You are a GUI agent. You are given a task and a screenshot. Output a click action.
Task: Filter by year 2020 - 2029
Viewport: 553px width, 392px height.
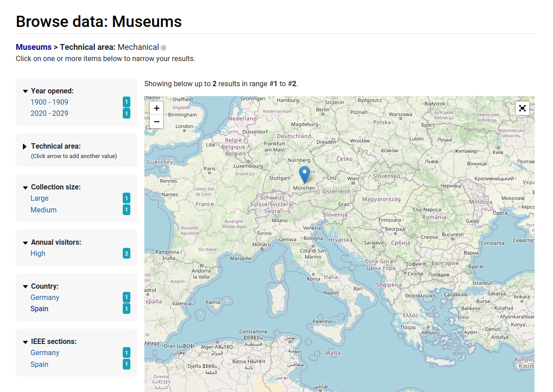[49, 113]
